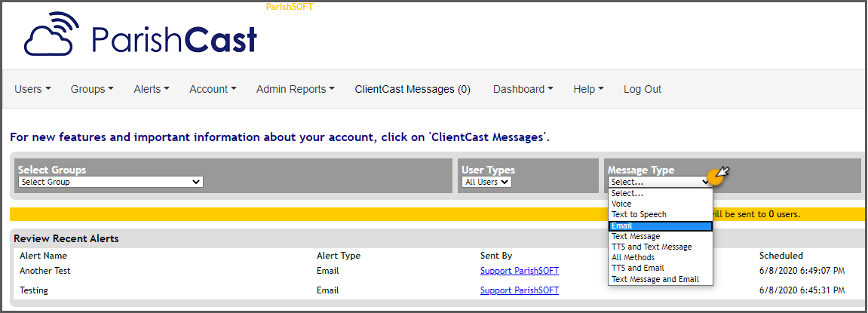The height and width of the screenshot is (313, 868).
Task: Click scheduled time 6/8/2020 6:45:31 PM
Action: [x=802, y=290]
